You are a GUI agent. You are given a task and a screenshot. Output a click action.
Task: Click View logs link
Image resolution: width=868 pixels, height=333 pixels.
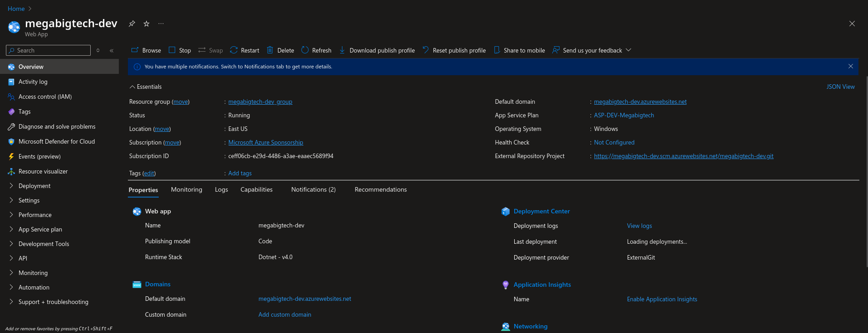coord(639,226)
